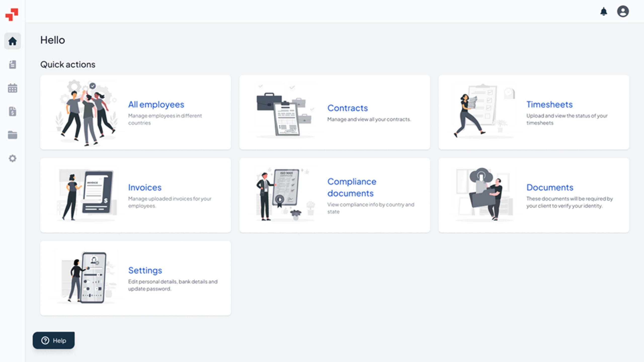Image resolution: width=644 pixels, height=362 pixels.
Task: Open the Contracts quick action link
Action: (347, 108)
